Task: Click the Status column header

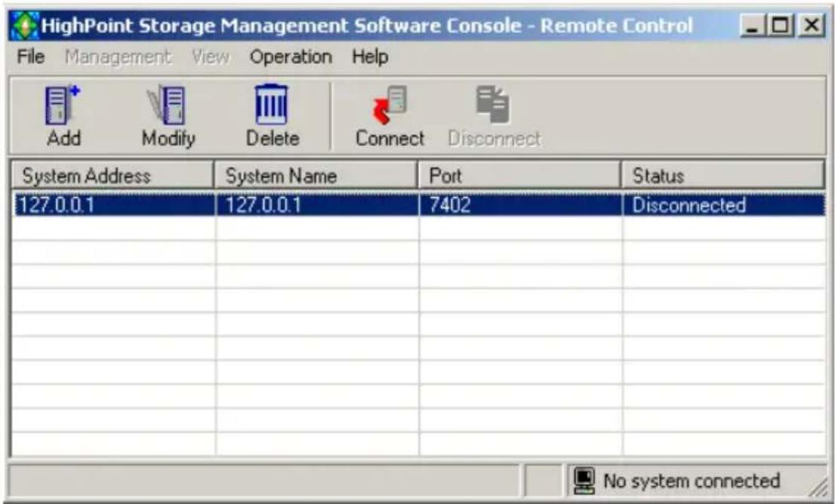Action: [x=723, y=175]
